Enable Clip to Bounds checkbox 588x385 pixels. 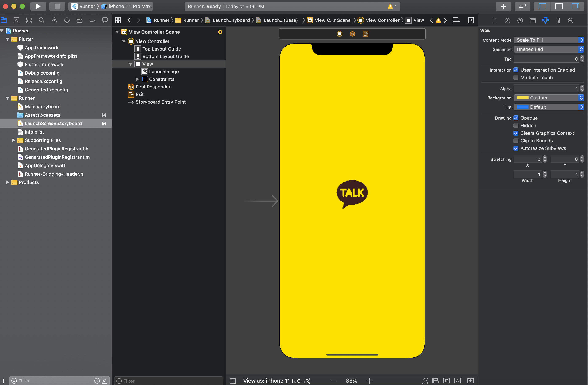pos(516,141)
